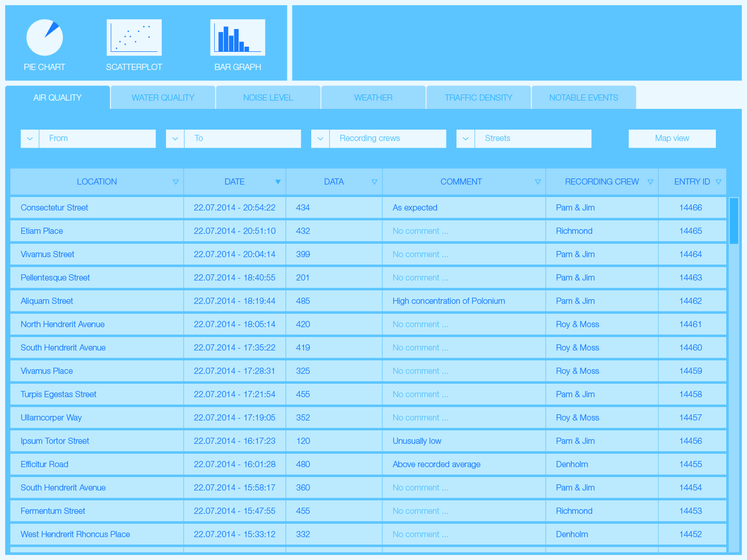The height and width of the screenshot is (560, 747).
Task: Click date 22.07.2014 - 17:35:22
Action: (234, 348)
